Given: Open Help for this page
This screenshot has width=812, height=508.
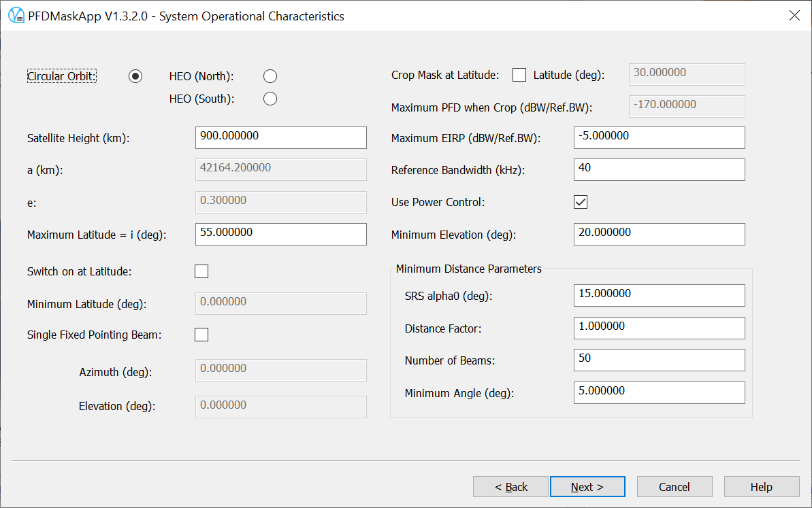Looking at the screenshot, I should [x=761, y=487].
